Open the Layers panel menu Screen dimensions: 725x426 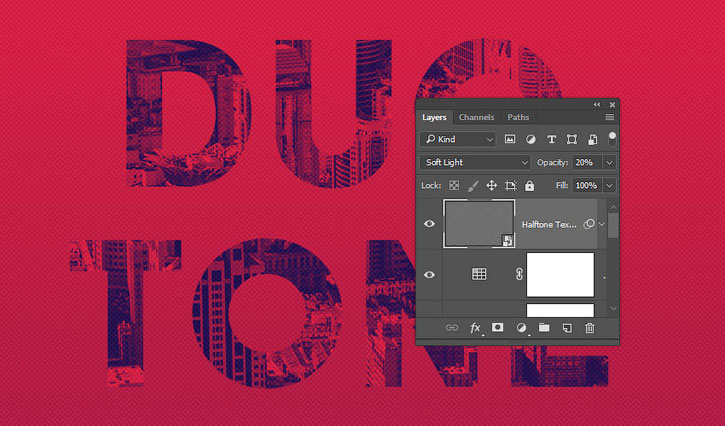[610, 117]
